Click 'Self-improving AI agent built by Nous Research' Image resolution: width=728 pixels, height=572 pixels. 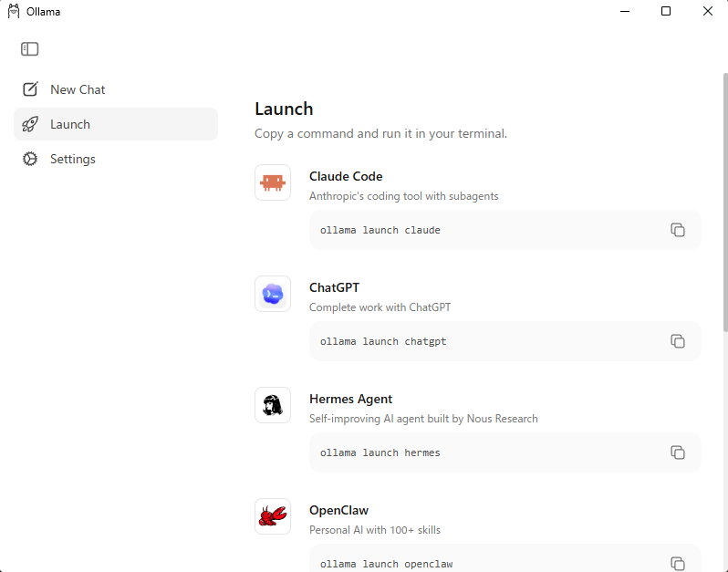[423, 419]
